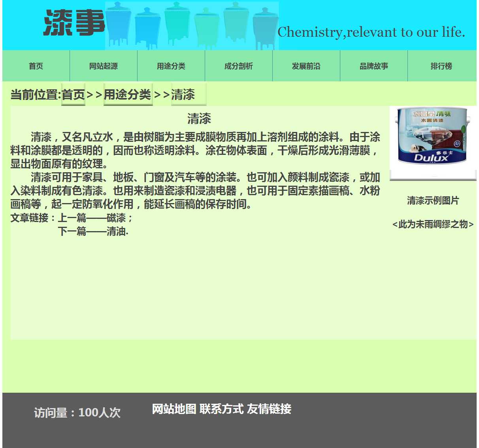Open the 联系方式 footer link
This screenshot has width=479, height=448.
pos(221,409)
